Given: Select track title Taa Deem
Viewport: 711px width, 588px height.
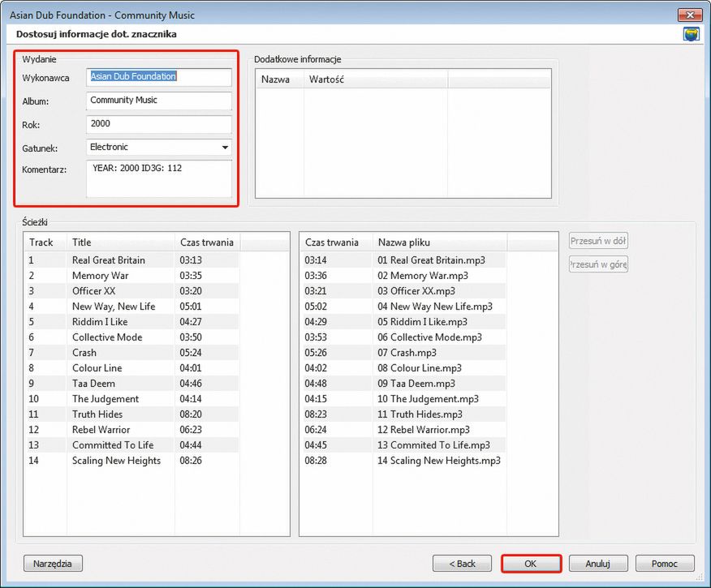Looking at the screenshot, I should [93, 384].
